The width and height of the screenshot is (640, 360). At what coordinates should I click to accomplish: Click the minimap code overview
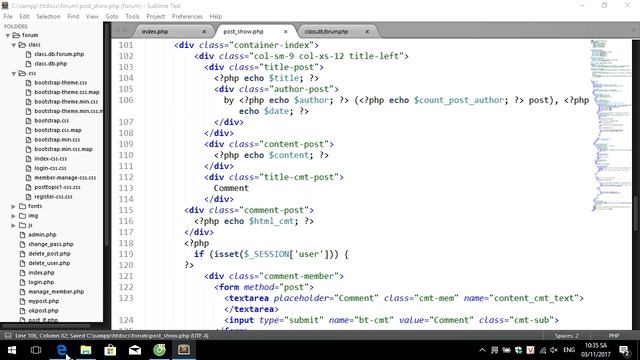click(x=611, y=125)
